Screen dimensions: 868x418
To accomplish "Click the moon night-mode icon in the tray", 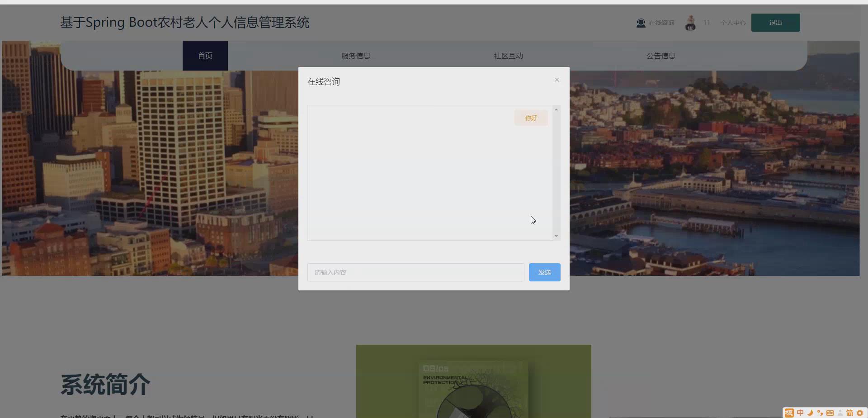I will click(x=810, y=413).
